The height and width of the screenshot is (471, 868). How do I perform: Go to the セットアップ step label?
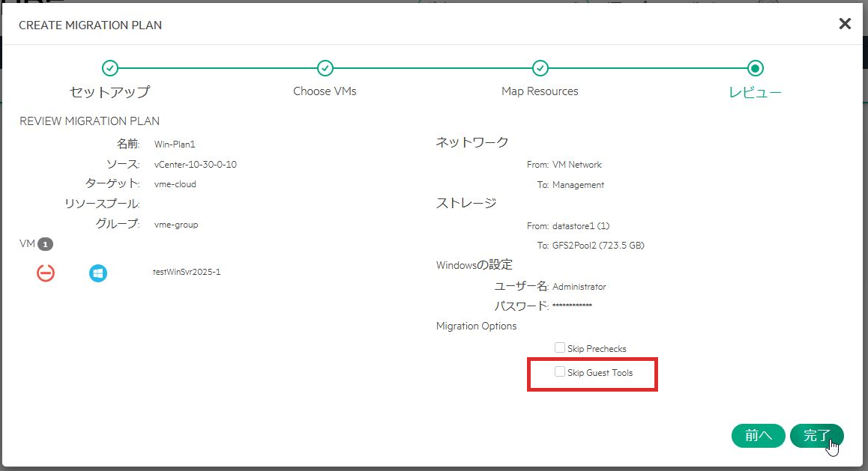[x=109, y=92]
